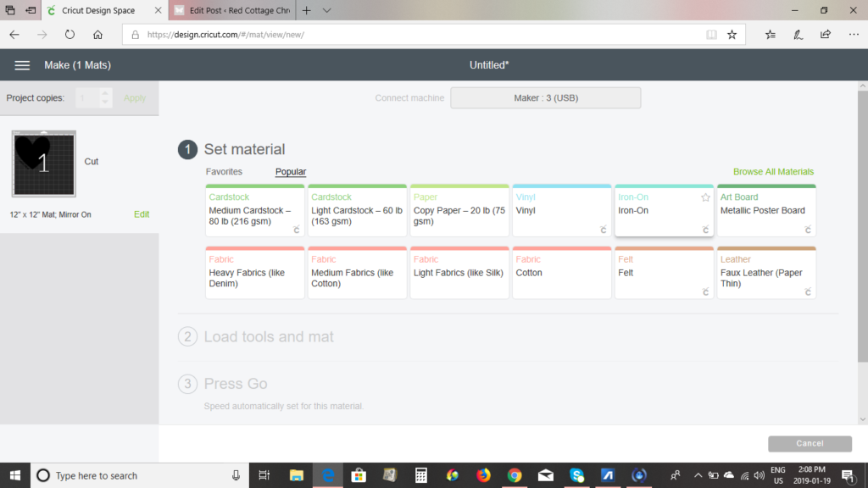The width and height of the screenshot is (868, 488).
Task: Increase project copies with up arrow
Action: click(x=105, y=93)
